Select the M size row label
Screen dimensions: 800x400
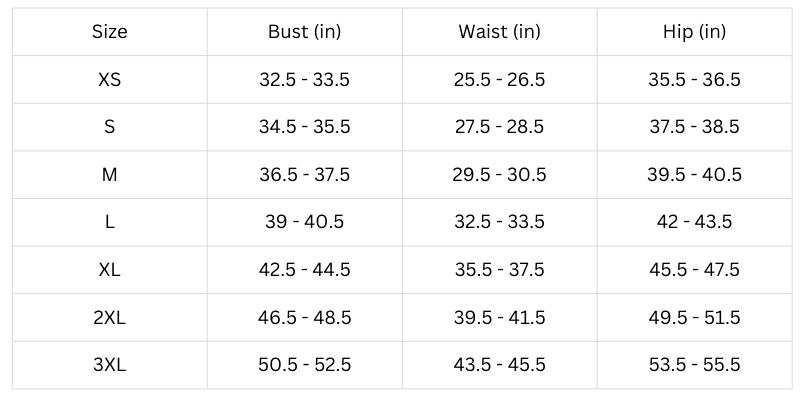tap(110, 175)
